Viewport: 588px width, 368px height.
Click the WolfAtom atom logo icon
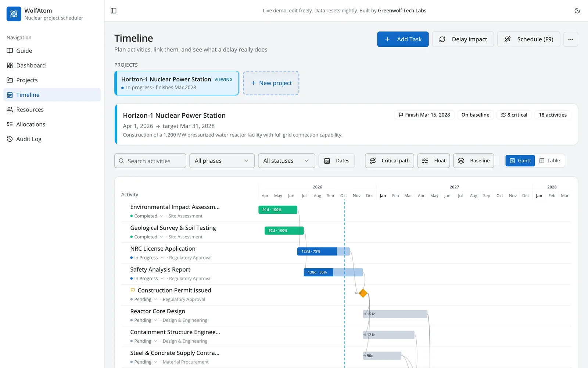click(14, 14)
